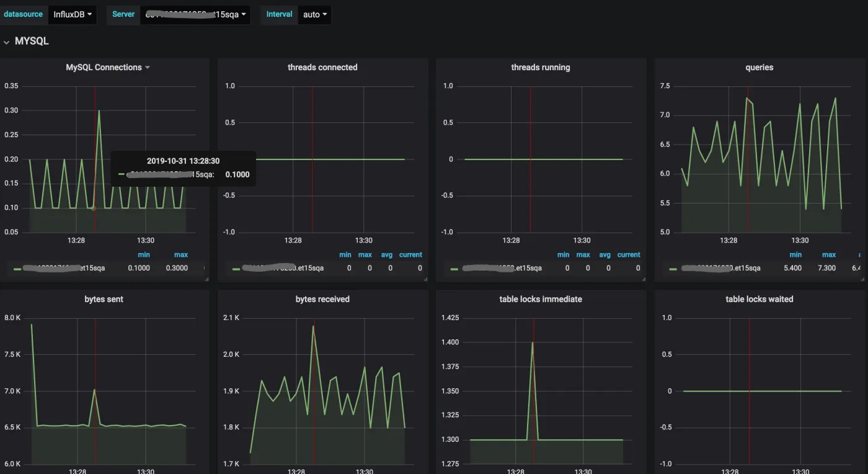This screenshot has height=474, width=868.
Task: Click the 0.3000 max value in MySQL Connections legend
Action: (x=175, y=268)
